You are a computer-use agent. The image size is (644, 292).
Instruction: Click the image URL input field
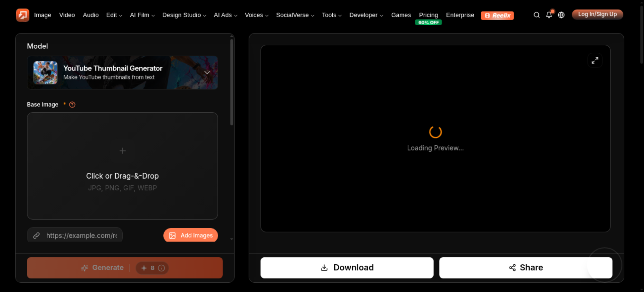pyautogui.click(x=75, y=235)
